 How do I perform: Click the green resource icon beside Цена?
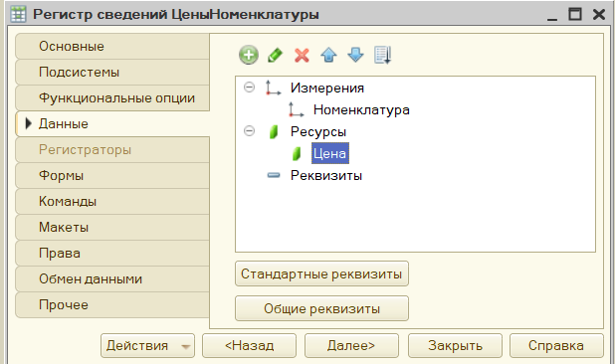point(297,154)
